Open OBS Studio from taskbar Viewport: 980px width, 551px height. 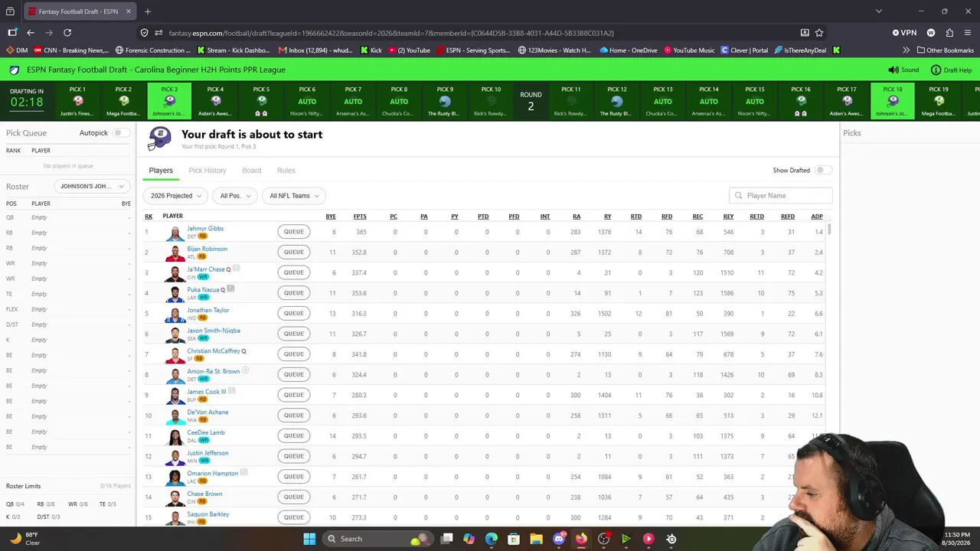[x=604, y=539]
